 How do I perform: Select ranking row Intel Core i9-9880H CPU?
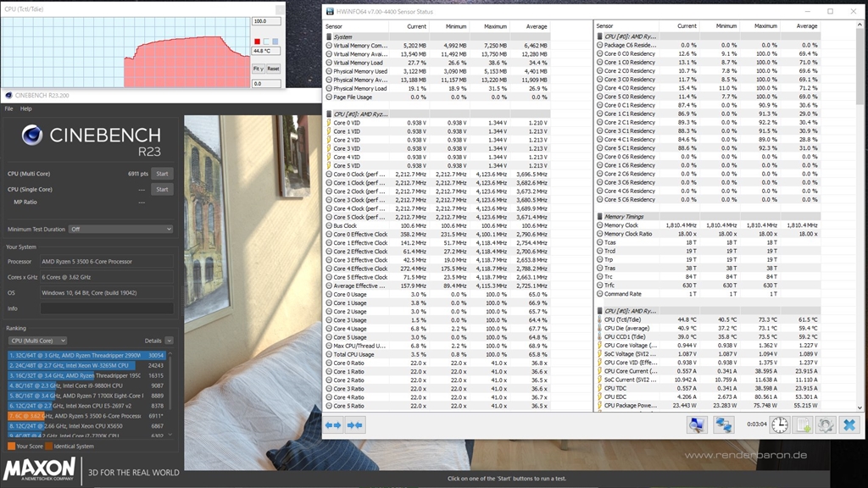pos(86,385)
